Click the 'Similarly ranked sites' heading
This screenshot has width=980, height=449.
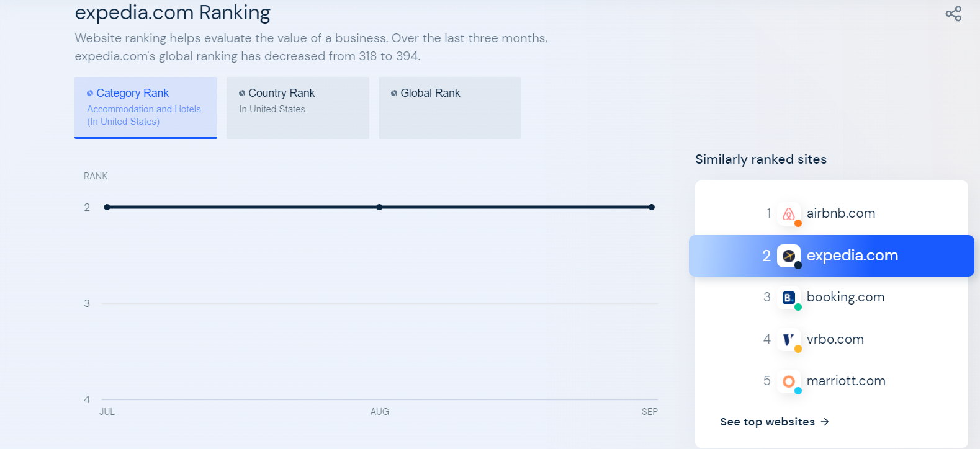[x=761, y=159]
